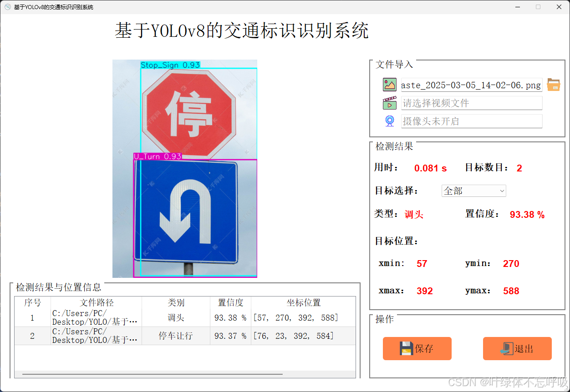
Task: Click the detected traffic sign image
Action: tap(185, 168)
